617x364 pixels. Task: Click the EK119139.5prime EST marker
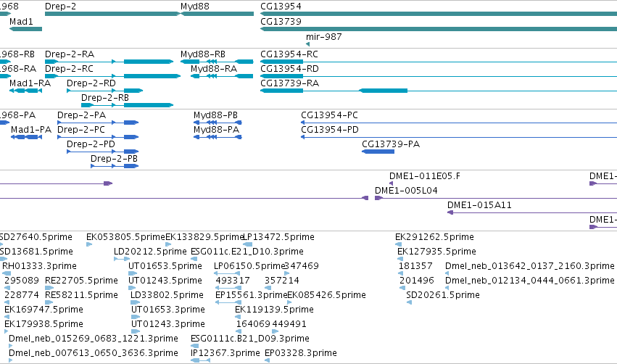(238, 317)
